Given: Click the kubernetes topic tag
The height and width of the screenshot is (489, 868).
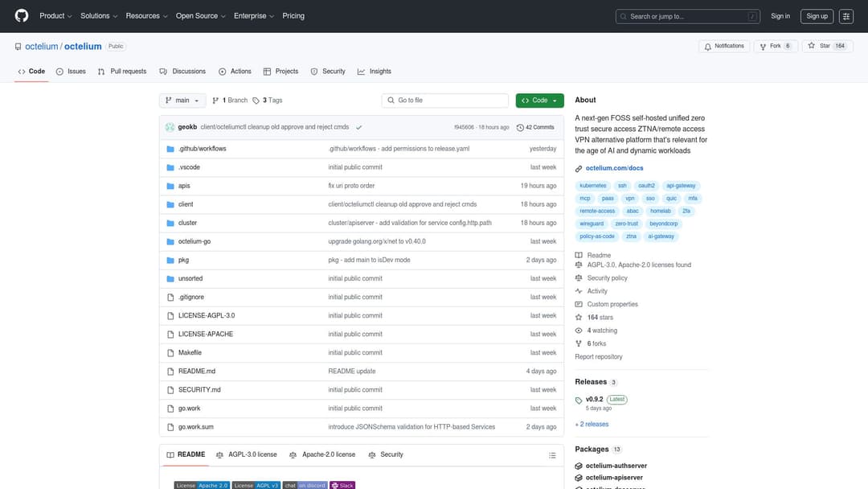Looking at the screenshot, I should coord(593,186).
